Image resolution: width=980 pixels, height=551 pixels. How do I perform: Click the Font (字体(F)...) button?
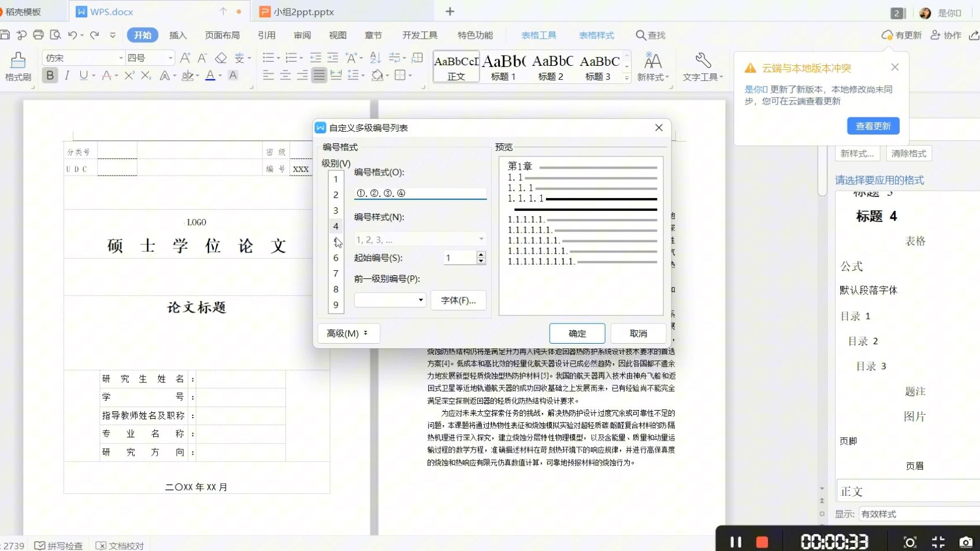(458, 300)
